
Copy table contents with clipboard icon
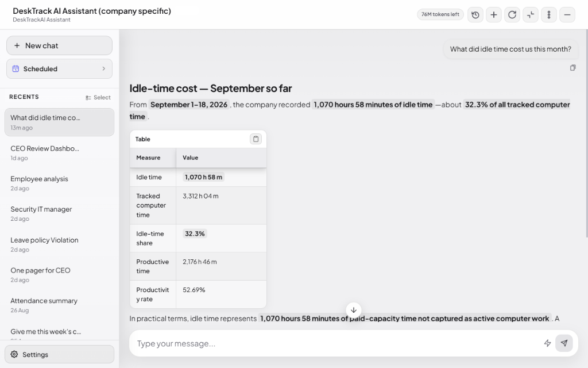(x=256, y=139)
